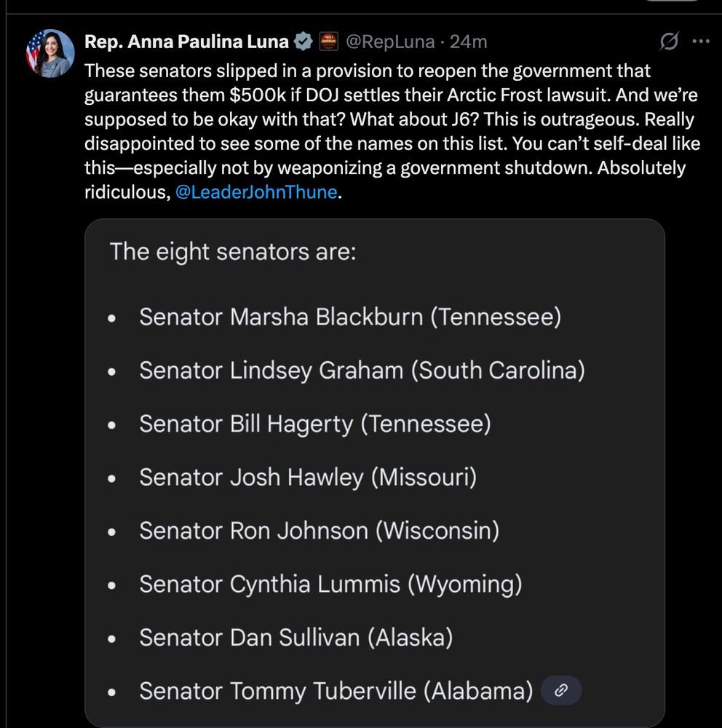Click the blue verified checkmark badge
Image resolution: width=722 pixels, height=728 pixels.
(304, 42)
